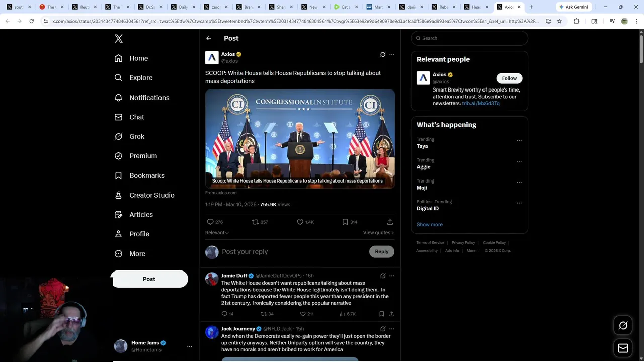The width and height of the screenshot is (644, 362).
Task: Open the Privacy Policy link
Action: (x=463, y=243)
